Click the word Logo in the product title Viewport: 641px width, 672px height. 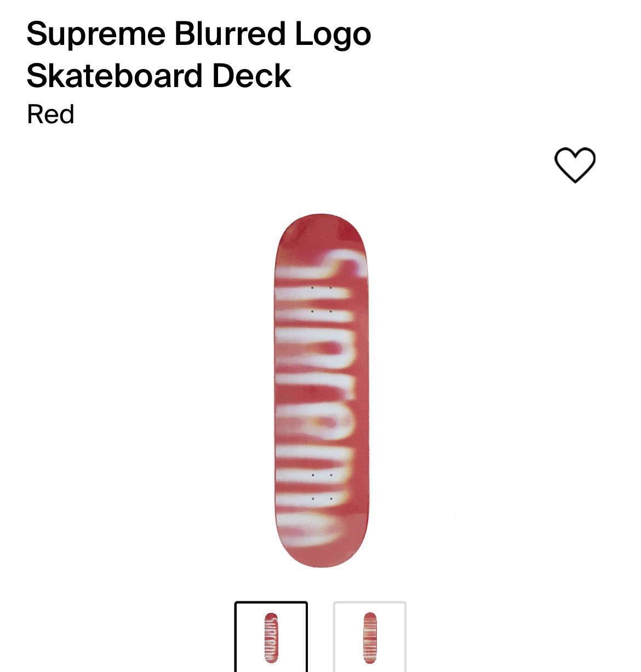[333, 35]
